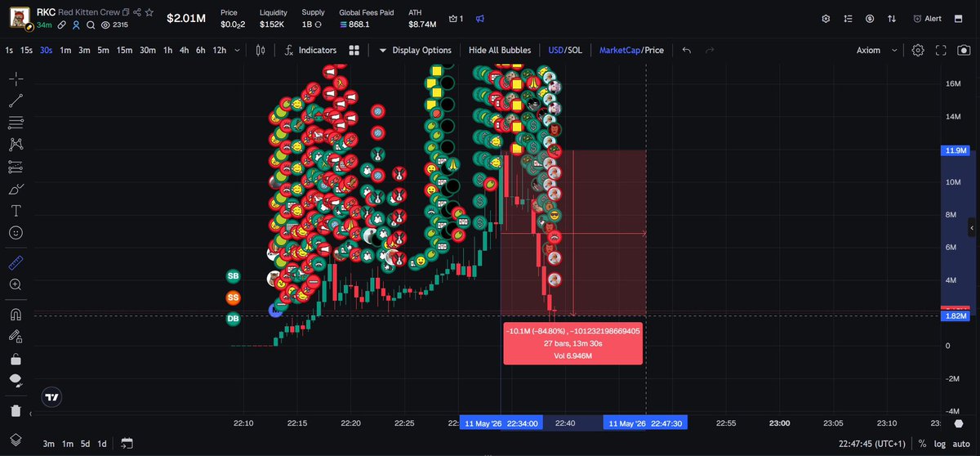Image resolution: width=980 pixels, height=456 pixels.
Task: Select the ruler measure tool
Action: pyautogui.click(x=16, y=262)
